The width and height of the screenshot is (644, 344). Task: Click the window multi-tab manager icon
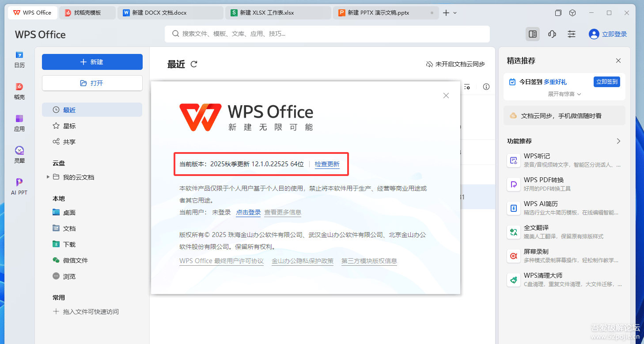[x=558, y=13]
